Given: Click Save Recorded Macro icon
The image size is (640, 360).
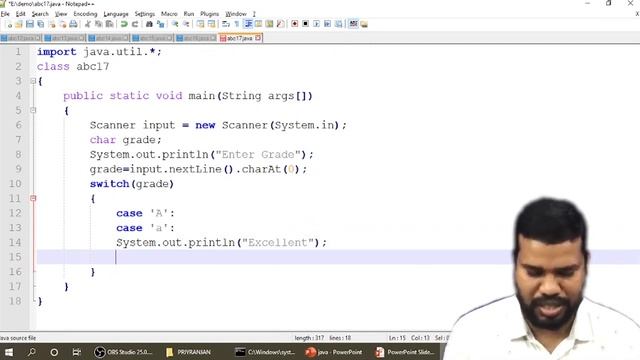Looking at the screenshot, I should (x=338, y=24).
